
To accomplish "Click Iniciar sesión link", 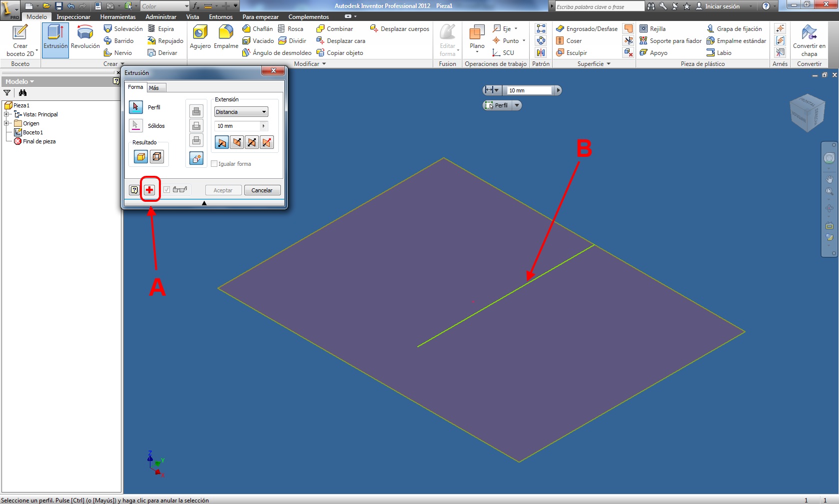I will (x=722, y=6).
